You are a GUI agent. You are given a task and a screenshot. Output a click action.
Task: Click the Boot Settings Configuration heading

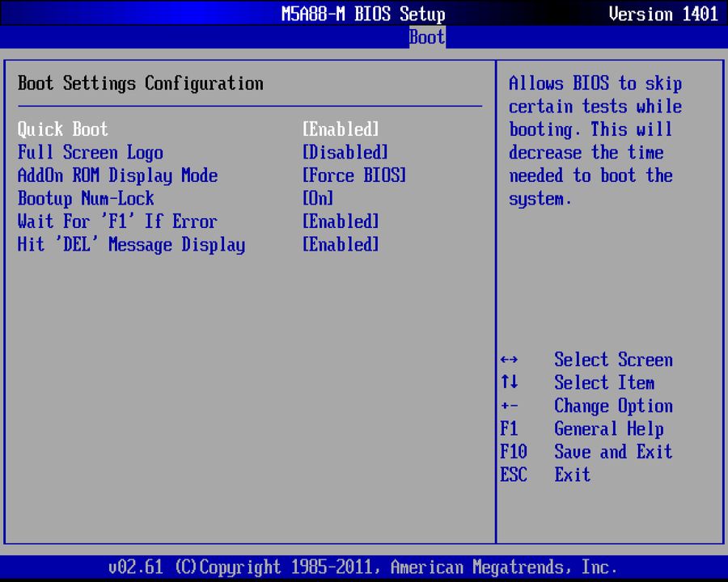click(141, 83)
